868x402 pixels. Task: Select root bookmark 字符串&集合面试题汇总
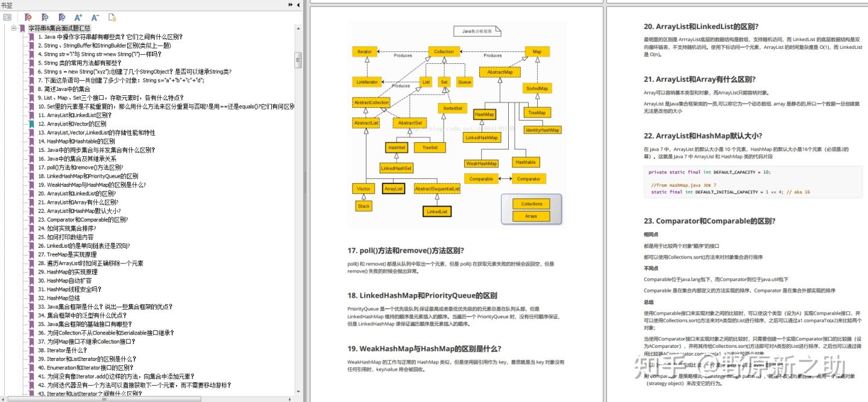[59, 28]
